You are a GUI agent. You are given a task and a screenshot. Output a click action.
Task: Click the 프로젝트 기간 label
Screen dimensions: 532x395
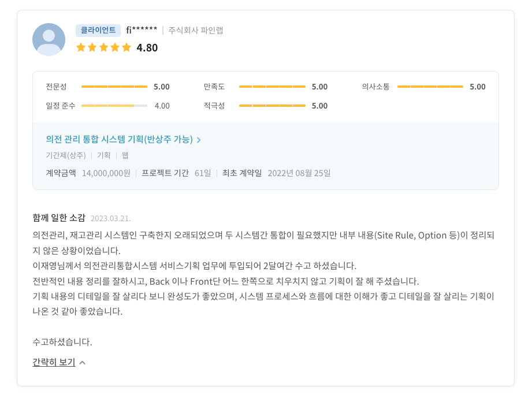point(165,173)
